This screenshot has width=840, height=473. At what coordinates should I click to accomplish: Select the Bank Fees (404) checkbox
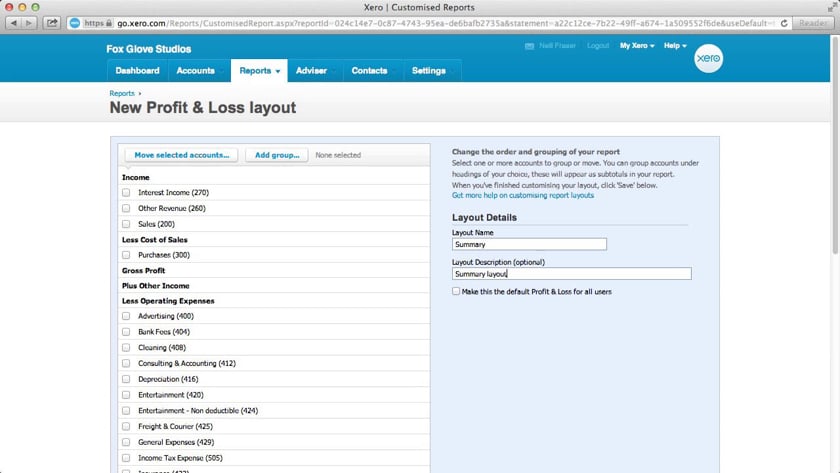(126, 332)
